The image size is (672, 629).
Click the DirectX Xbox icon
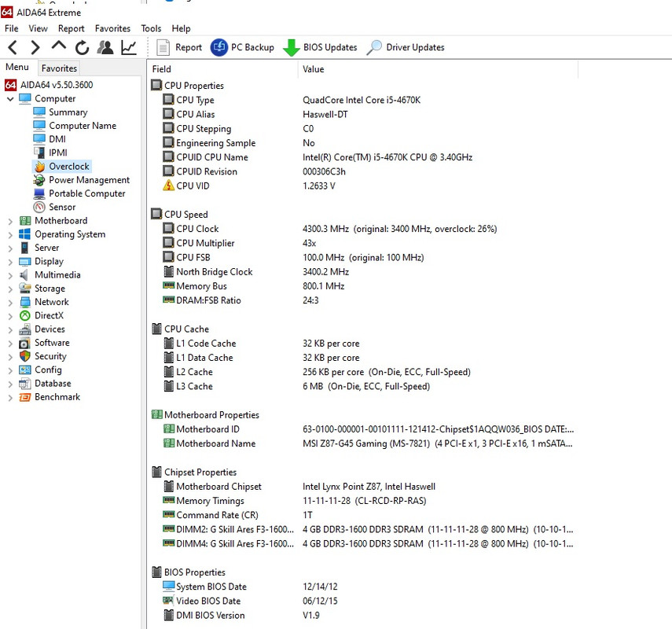click(25, 315)
